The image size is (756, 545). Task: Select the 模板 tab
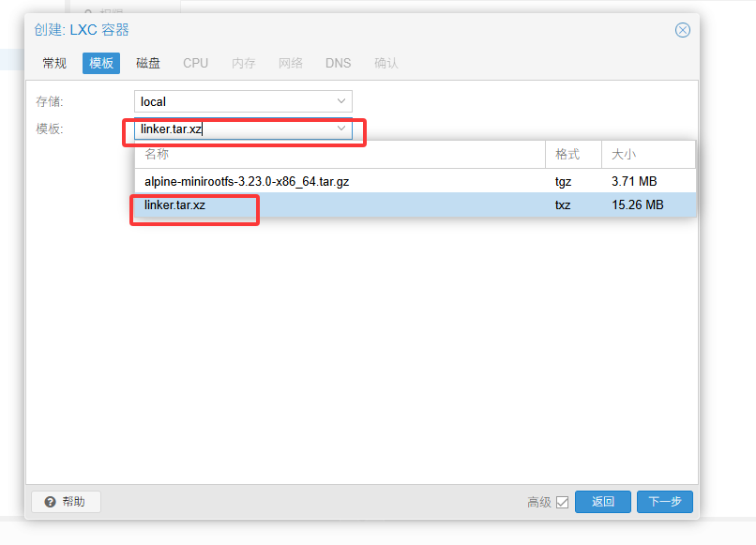point(101,63)
